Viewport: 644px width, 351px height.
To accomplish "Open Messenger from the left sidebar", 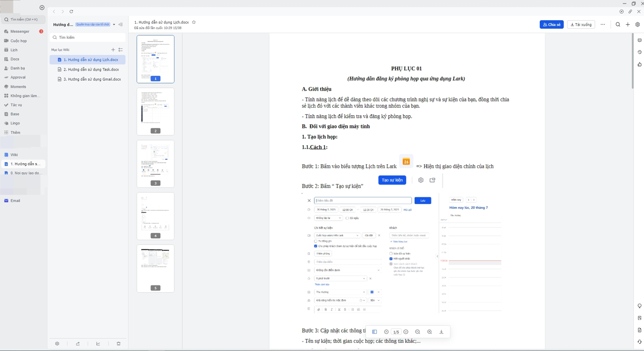I will [x=20, y=31].
